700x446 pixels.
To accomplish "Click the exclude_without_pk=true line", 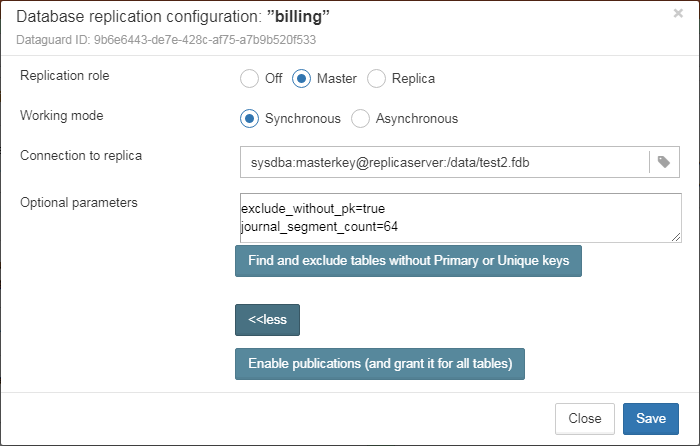I will click(x=313, y=209).
